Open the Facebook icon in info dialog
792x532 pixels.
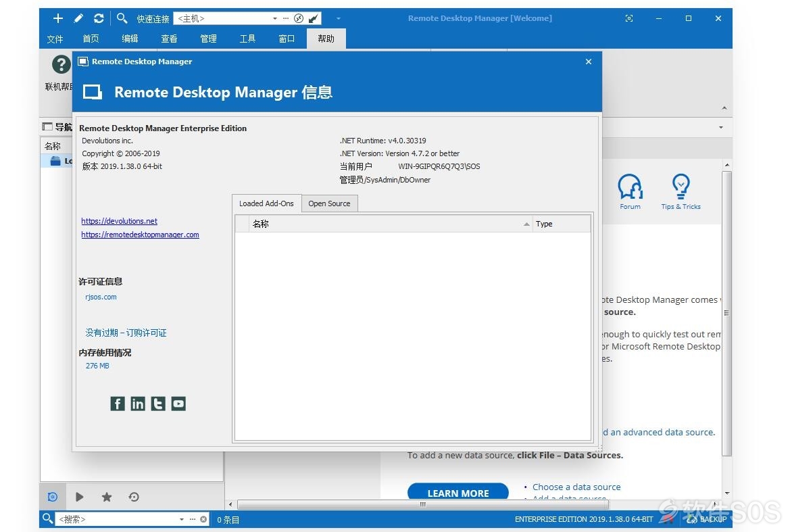click(118, 404)
